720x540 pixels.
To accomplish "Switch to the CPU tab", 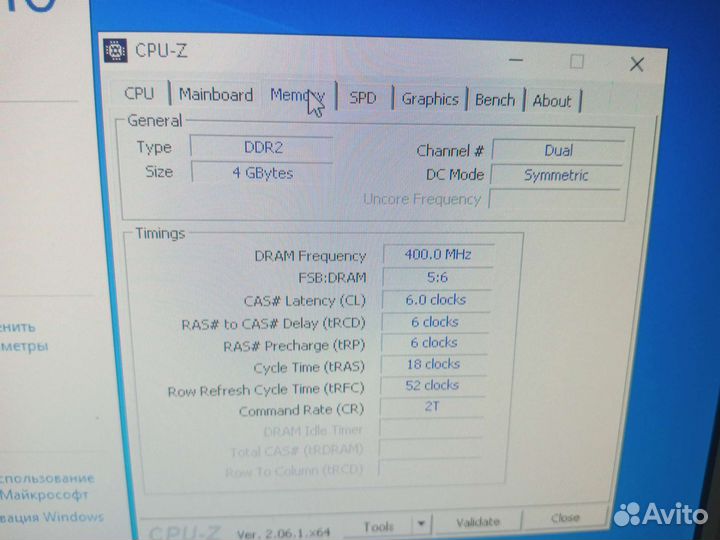I will coord(139,93).
